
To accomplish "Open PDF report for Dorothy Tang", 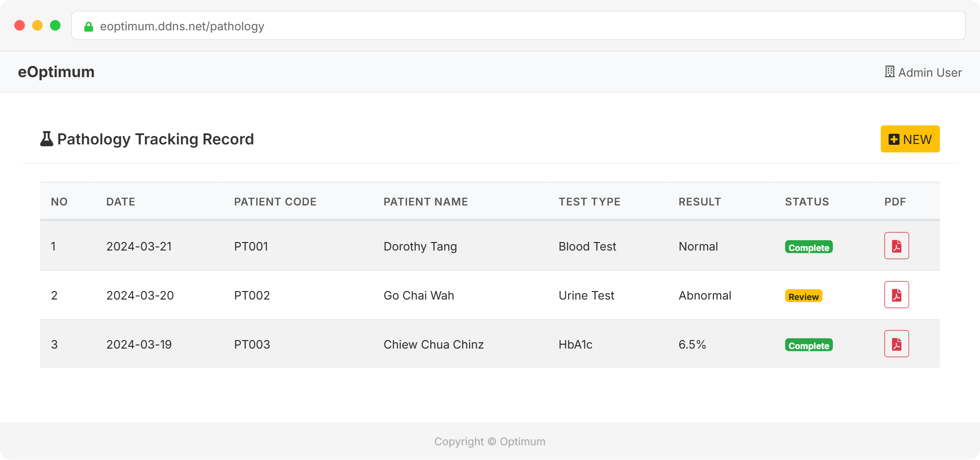I will pyautogui.click(x=896, y=246).
